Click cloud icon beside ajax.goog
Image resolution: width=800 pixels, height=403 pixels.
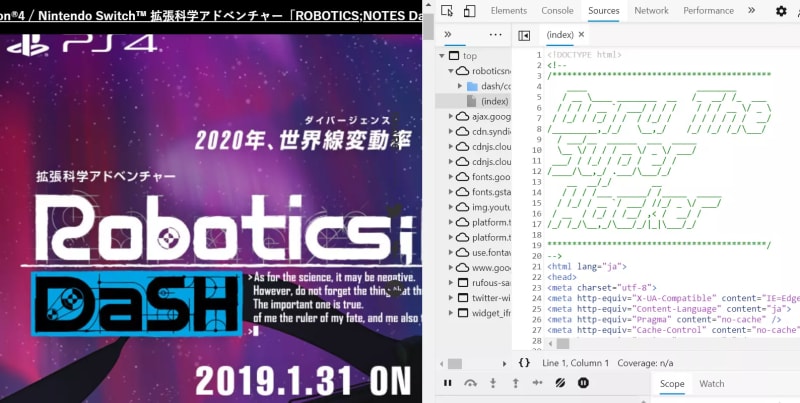[462, 116]
